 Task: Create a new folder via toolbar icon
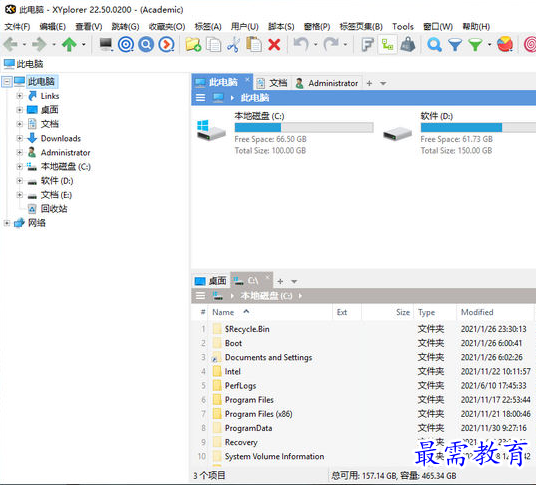point(193,44)
